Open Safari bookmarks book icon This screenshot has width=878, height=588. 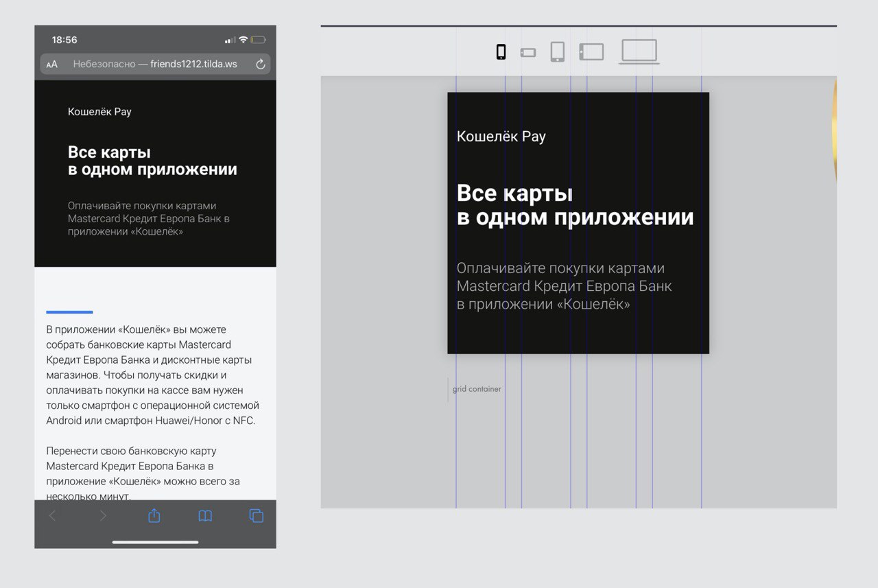tap(205, 516)
